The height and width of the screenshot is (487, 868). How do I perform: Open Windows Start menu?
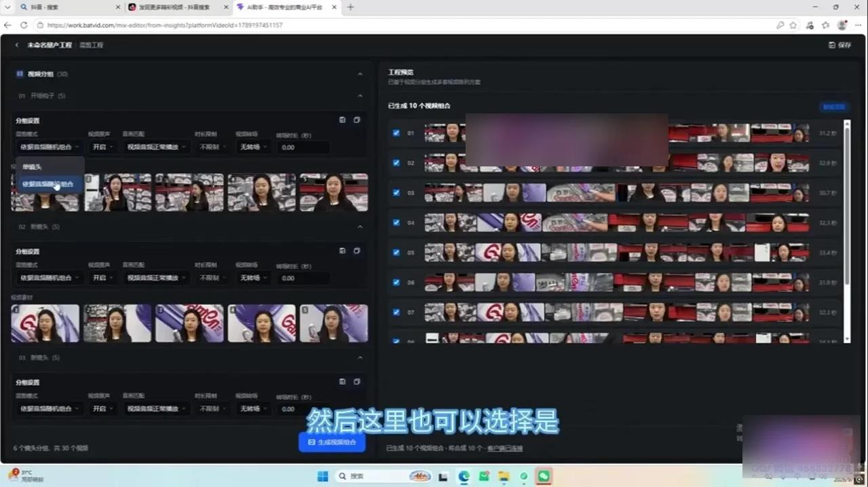tap(322, 476)
